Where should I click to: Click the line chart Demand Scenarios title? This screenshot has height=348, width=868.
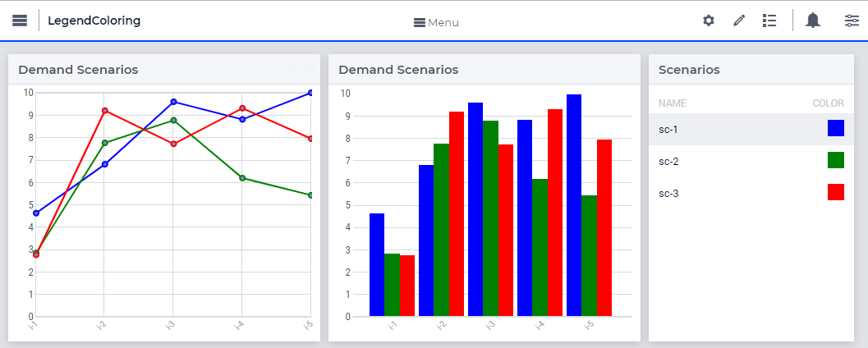point(78,70)
